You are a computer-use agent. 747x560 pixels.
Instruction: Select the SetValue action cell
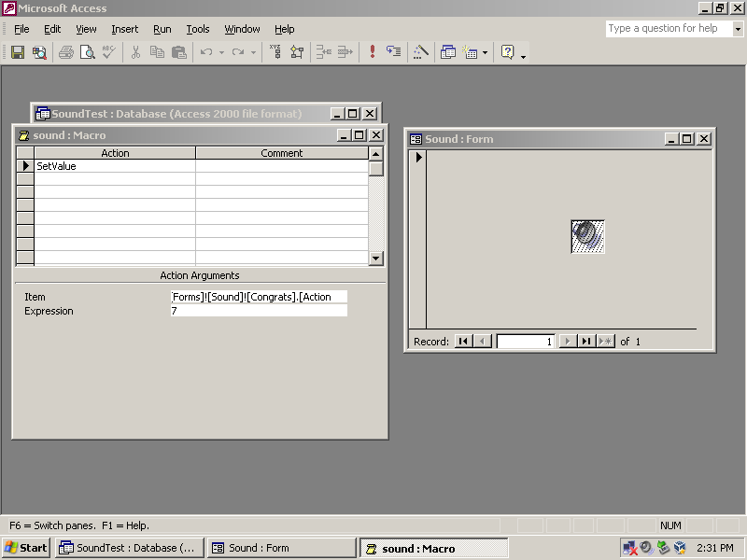(115, 166)
